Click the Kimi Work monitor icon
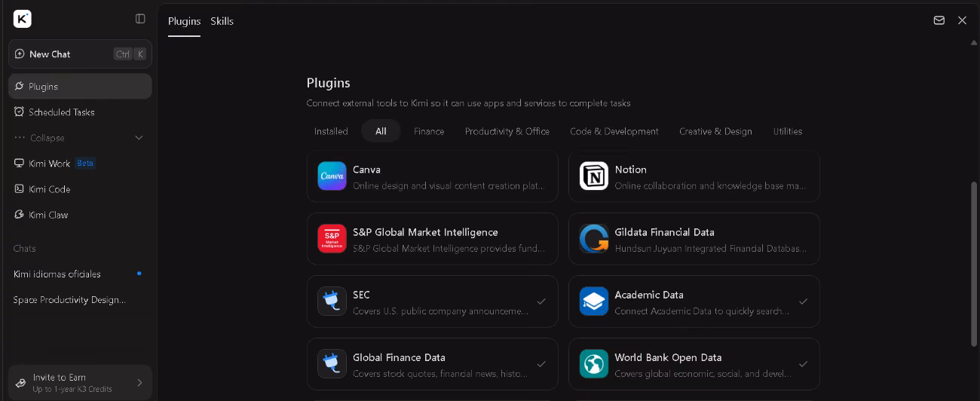 tap(20, 164)
